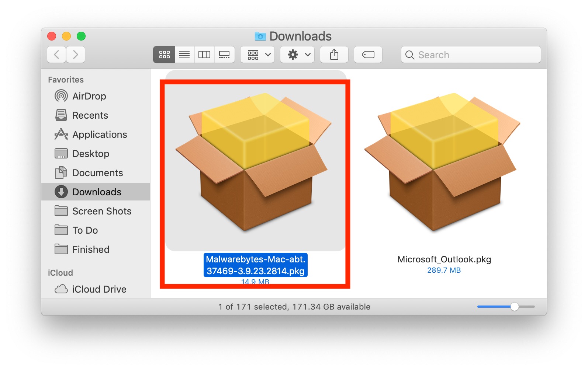588x370 pixels.
Task: Open AirDrop in the sidebar
Action: [96, 96]
